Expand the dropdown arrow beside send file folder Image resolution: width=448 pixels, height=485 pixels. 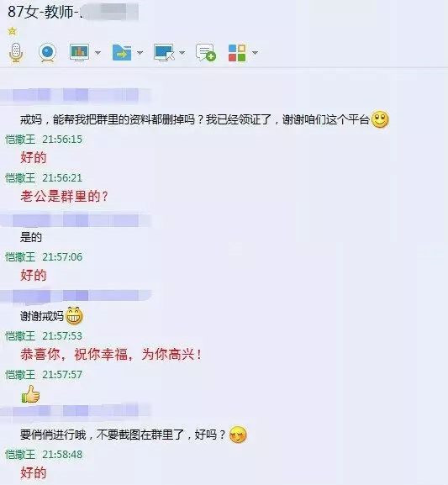point(140,53)
